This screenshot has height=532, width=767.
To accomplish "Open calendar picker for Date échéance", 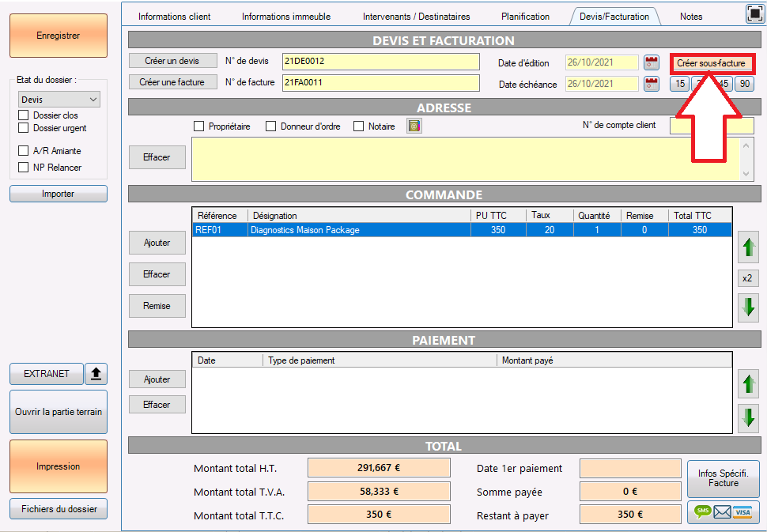I will [x=651, y=84].
